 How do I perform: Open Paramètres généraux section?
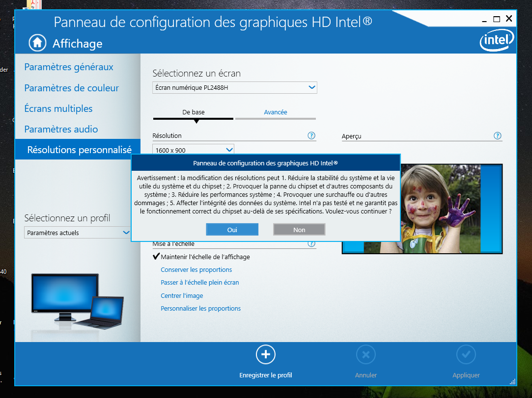tap(69, 67)
